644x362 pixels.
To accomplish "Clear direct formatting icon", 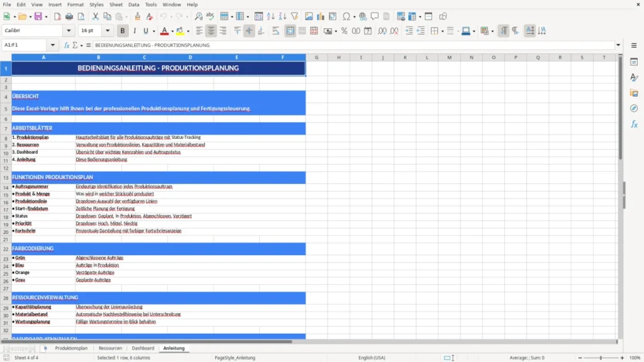I will click(150, 16).
